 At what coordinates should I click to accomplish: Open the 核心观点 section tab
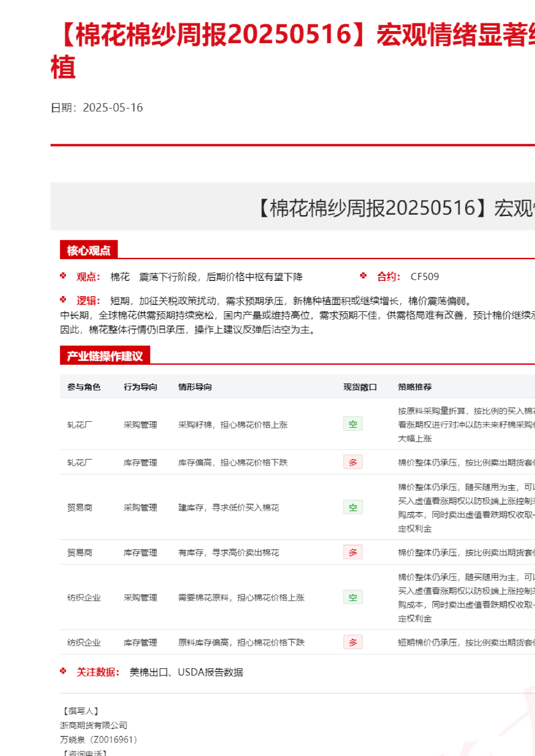click(x=89, y=250)
